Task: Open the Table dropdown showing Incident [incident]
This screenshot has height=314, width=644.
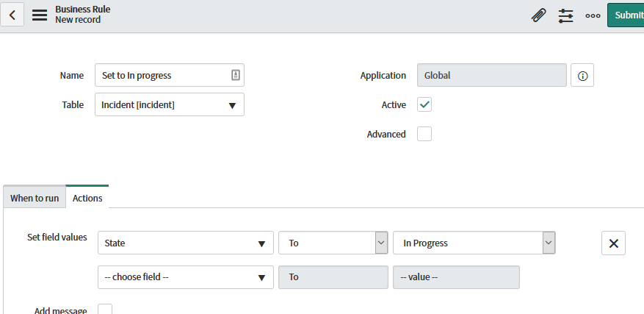Action: (170, 104)
